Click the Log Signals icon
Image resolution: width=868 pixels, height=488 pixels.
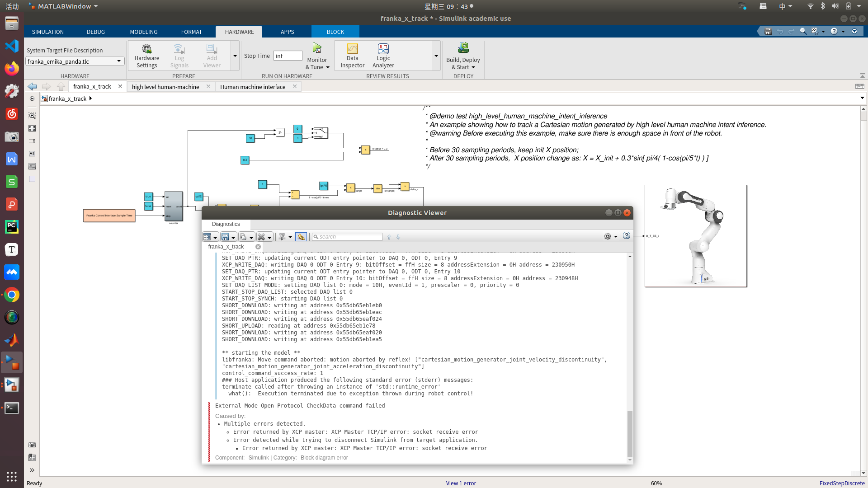pos(179,54)
